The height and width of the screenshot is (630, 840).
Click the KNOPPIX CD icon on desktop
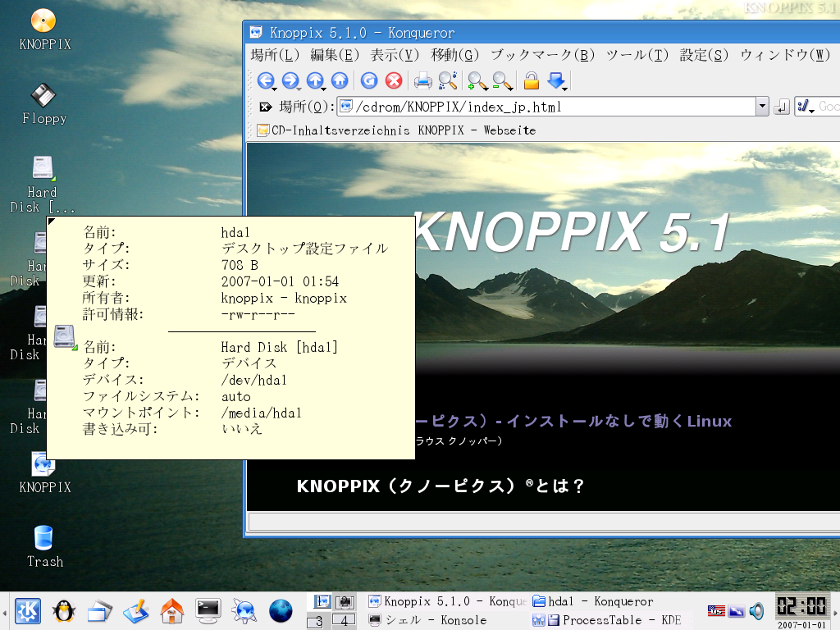[44, 30]
